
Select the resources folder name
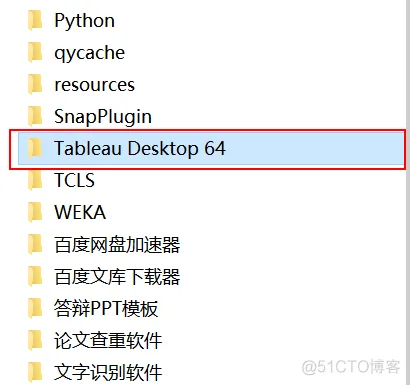pyautogui.click(x=95, y=85)
